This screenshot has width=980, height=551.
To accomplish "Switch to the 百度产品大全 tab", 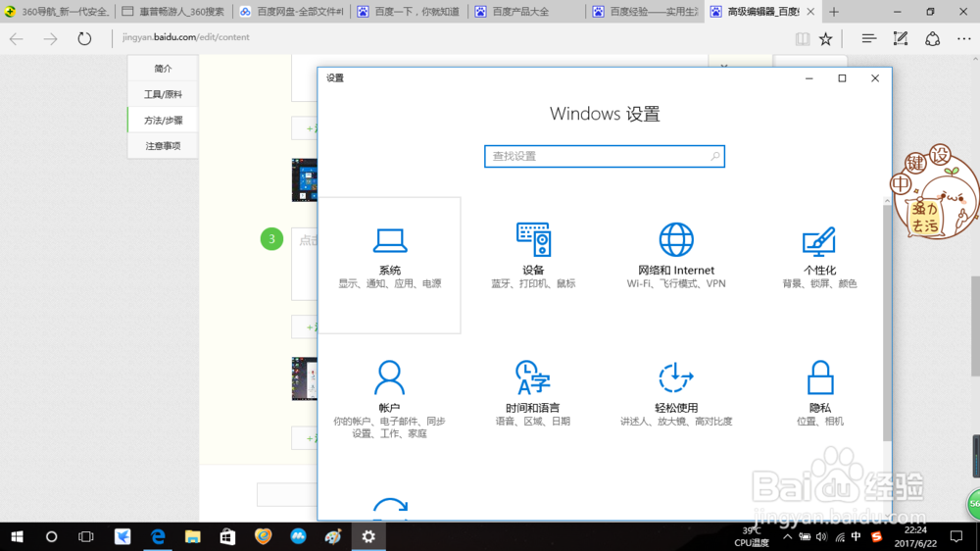I will click(526, 11).
